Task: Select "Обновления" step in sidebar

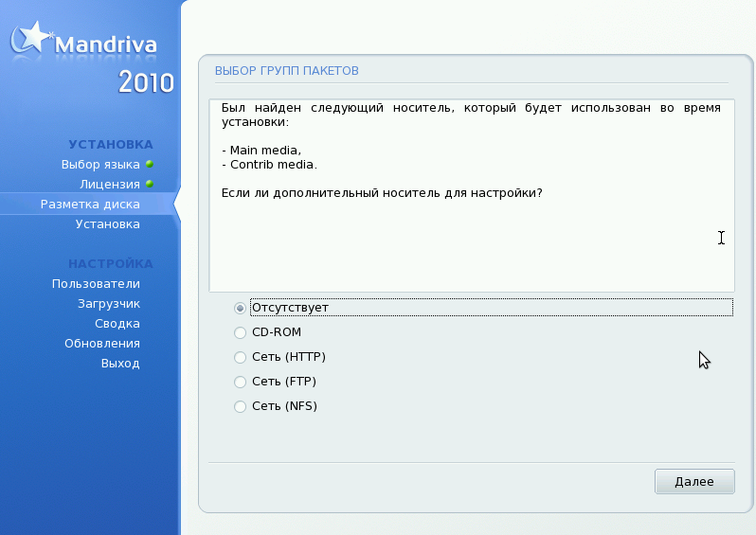Action: coord(102,344)
